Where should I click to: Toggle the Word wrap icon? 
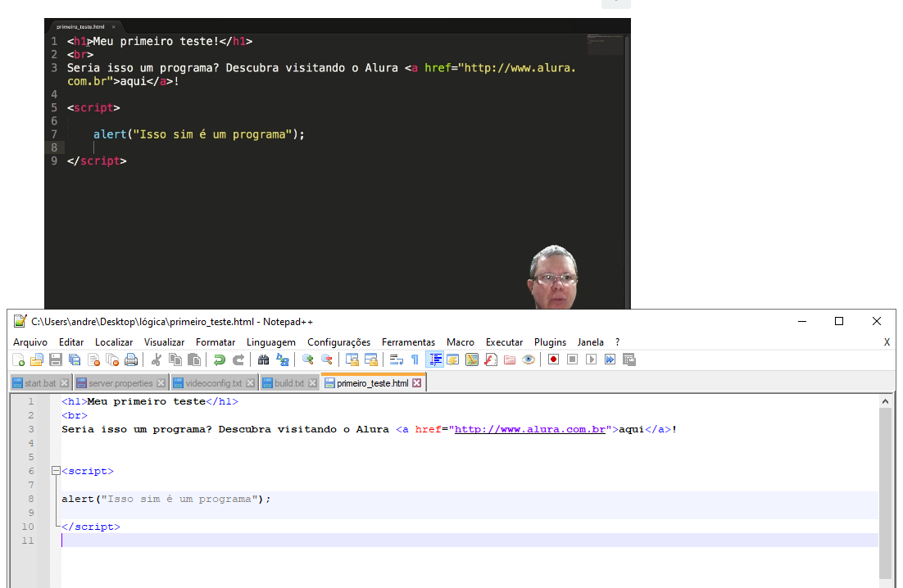397,360
